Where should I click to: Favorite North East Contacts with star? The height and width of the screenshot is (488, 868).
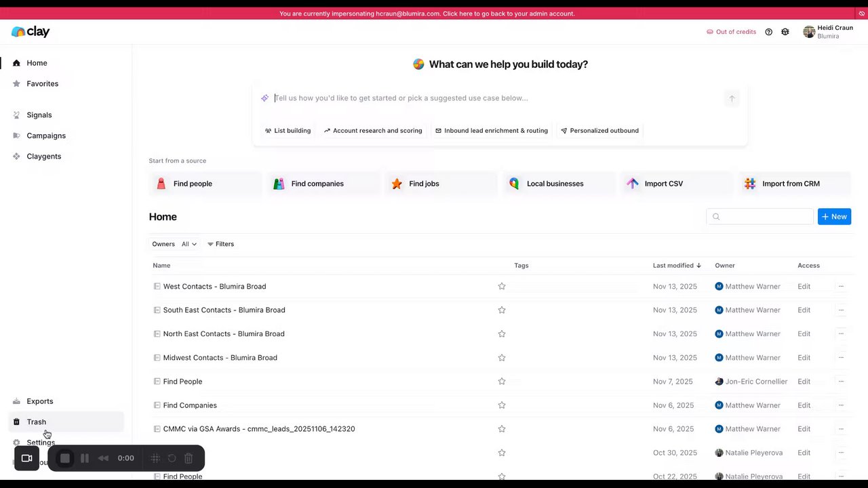pyautogui.click(x=502, y=334)
